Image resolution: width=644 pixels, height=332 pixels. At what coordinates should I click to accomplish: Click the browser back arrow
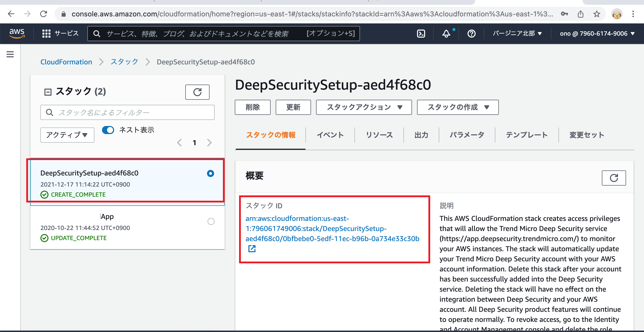tap(11, 14)
